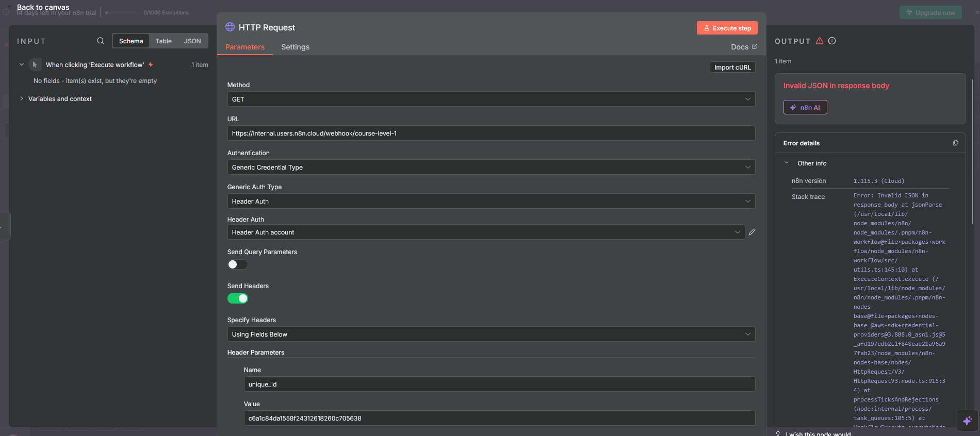Click the output warning triangle icon
Screen dimensions: 980x436
[x=820, y=41]
